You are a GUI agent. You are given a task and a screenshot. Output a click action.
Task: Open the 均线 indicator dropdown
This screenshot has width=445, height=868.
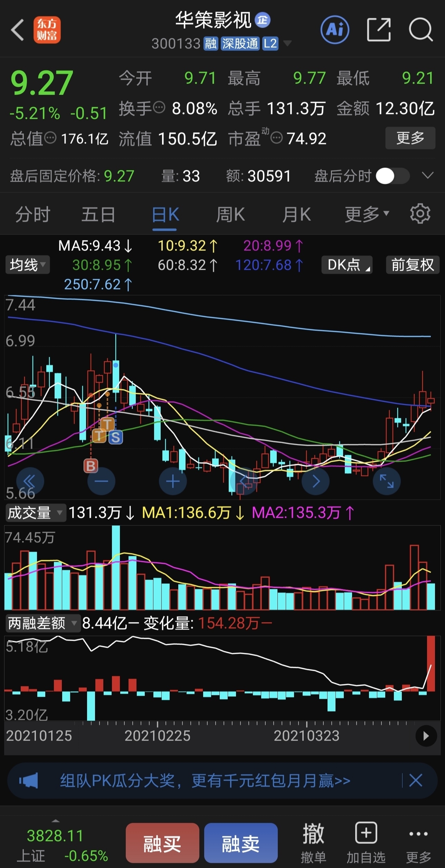point(28,265)
